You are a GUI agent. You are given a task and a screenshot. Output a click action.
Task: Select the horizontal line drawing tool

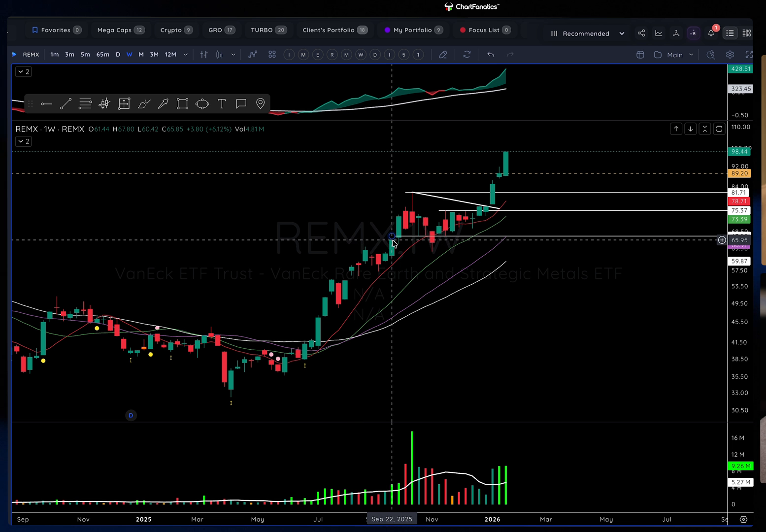coord(46,104)
